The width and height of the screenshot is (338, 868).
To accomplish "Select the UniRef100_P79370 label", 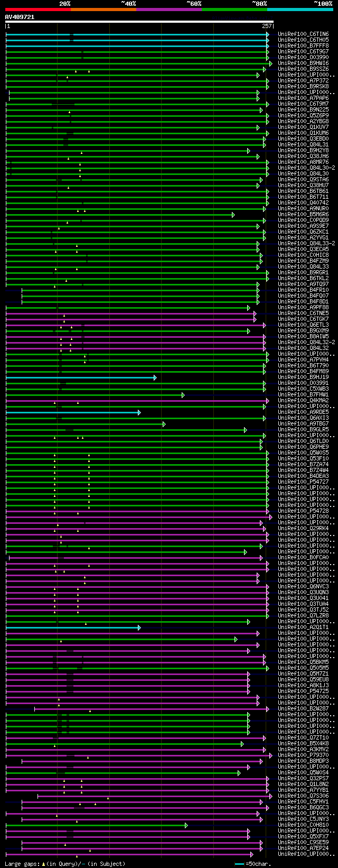I will (x=303, y=755).
